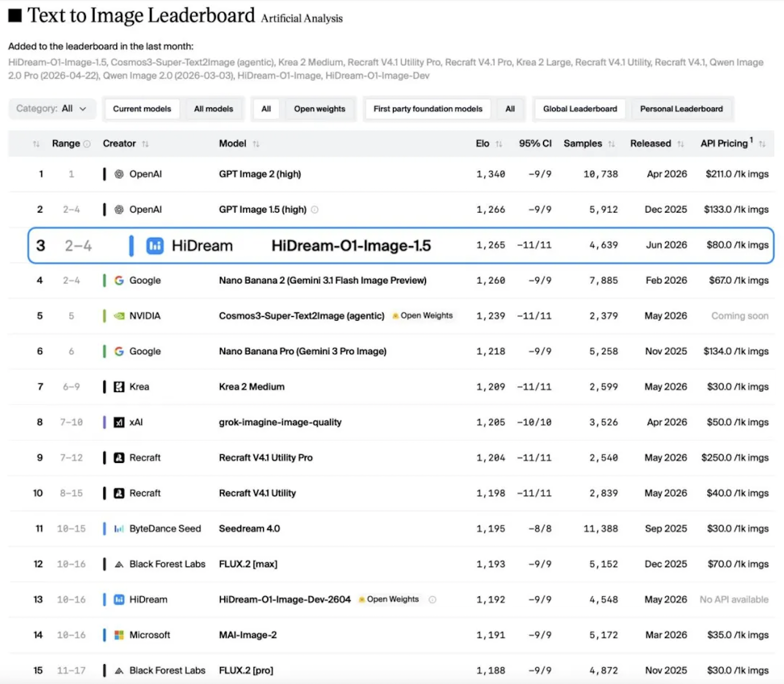This screenshot has width=784, height=684.
Task: Click the ByteDance Seed logo icon
Action: coord(119,529)
